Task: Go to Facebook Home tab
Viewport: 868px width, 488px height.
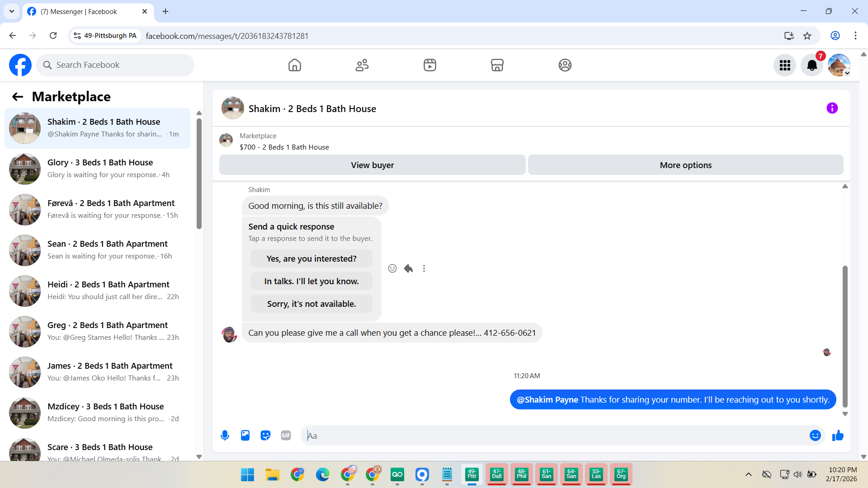Action: click(x=294, y=65)
